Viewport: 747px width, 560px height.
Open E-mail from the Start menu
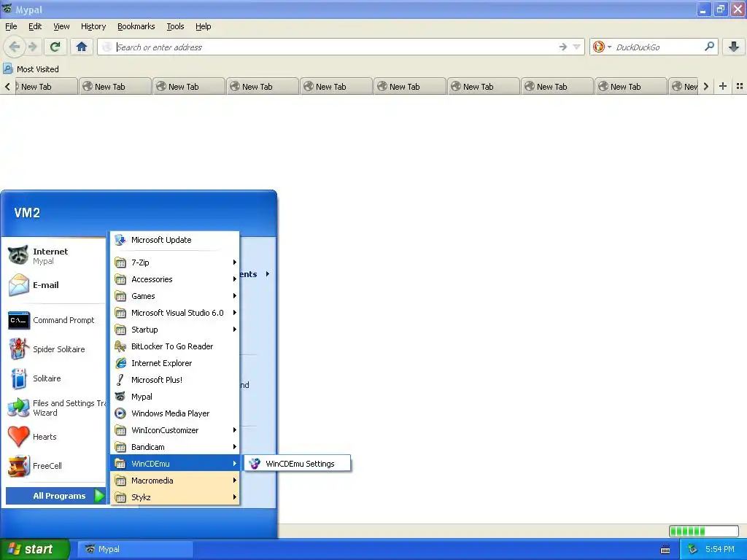point(55,285)
